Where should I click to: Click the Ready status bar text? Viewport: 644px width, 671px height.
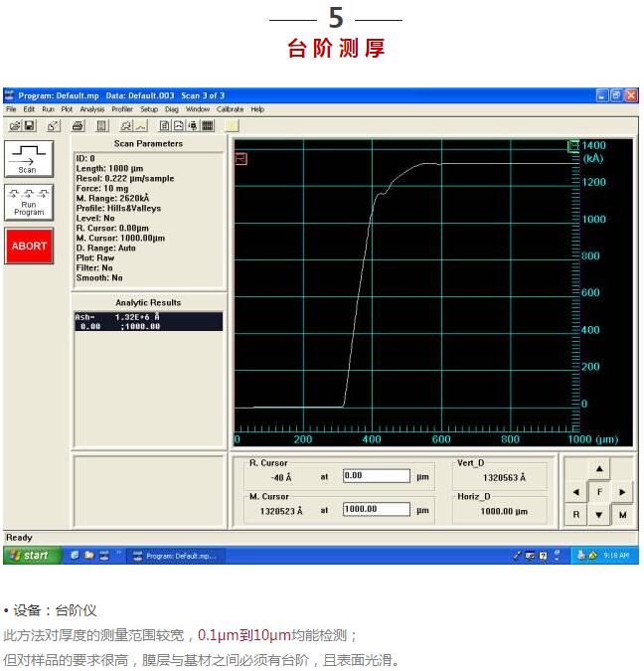click(x=19, y=538)
